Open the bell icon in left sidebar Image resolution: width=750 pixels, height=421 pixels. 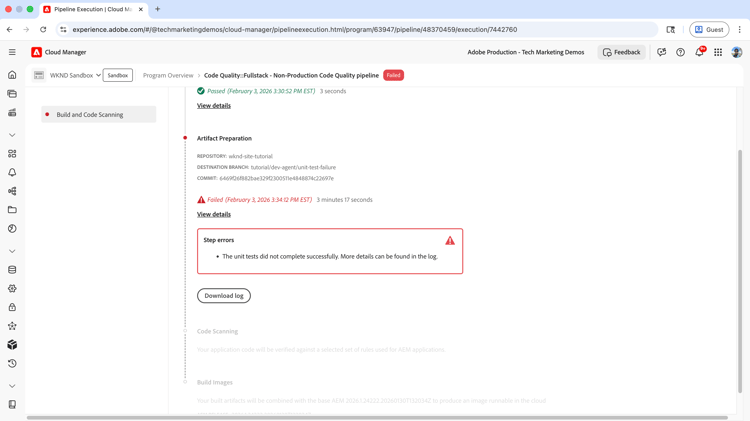point(12,172)
